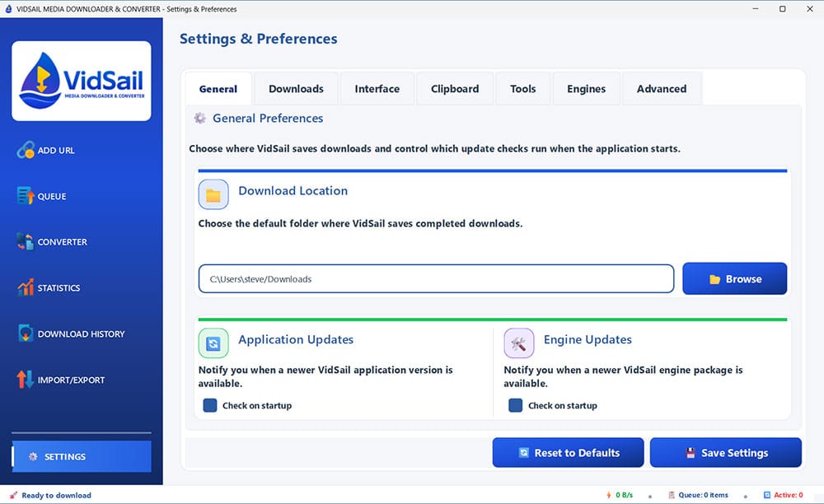Open CONVERTER text label in sidebar

63,242
